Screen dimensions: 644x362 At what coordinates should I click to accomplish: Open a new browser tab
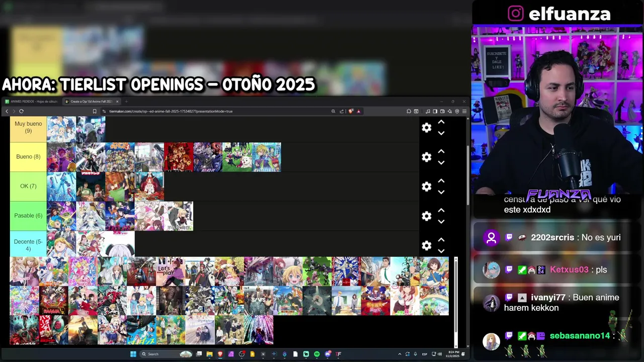point(126,102)
